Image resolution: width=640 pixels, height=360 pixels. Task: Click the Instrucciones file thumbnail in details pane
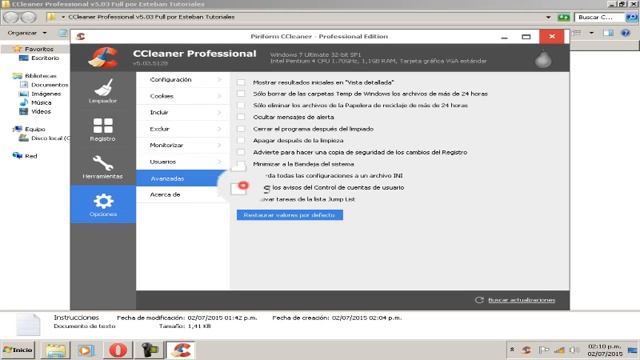(28, 325)
